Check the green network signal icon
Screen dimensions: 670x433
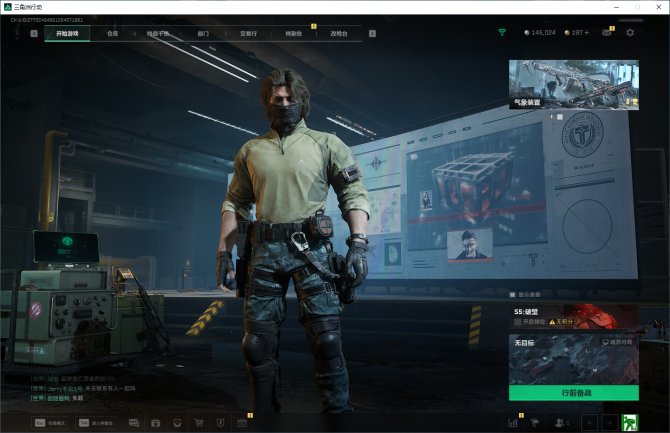(x=502, y=32)
